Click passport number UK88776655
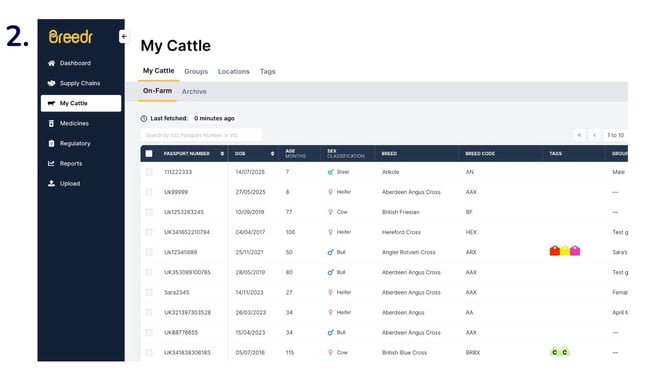 tap(181, 333)
